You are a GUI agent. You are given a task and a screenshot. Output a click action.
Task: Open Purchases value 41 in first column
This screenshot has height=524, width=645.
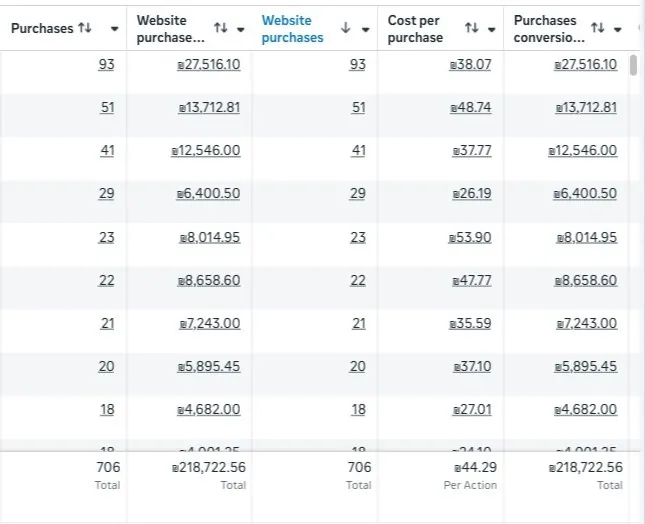tap(107, 151)
